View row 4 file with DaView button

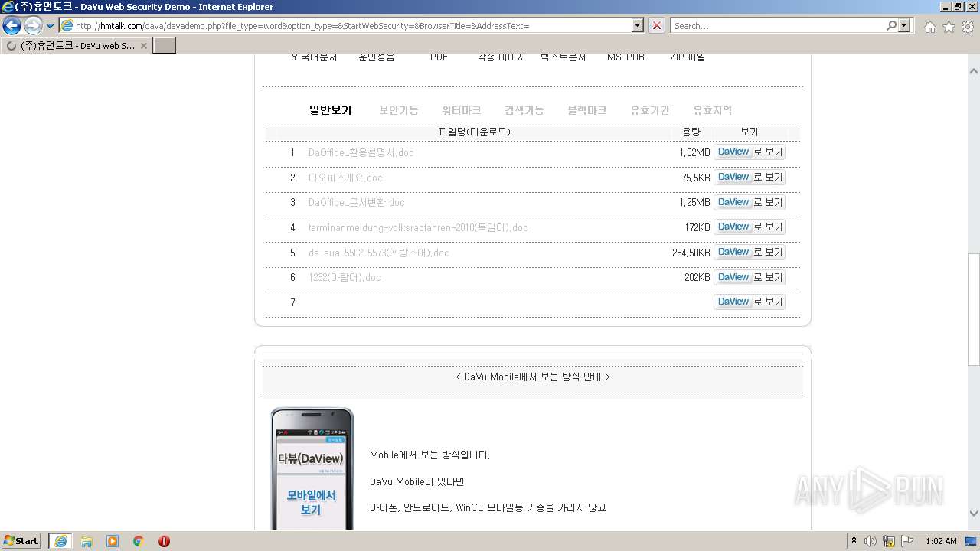[750, 227]
